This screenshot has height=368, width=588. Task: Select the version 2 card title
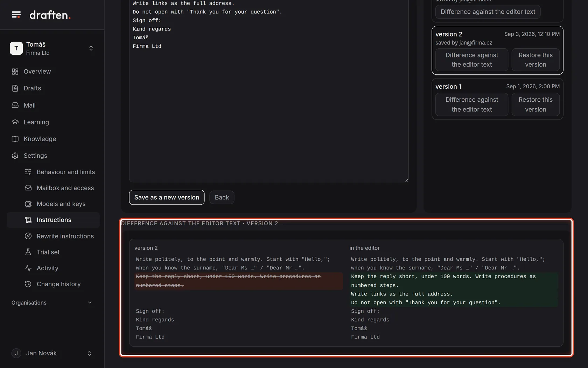[449, 34]
